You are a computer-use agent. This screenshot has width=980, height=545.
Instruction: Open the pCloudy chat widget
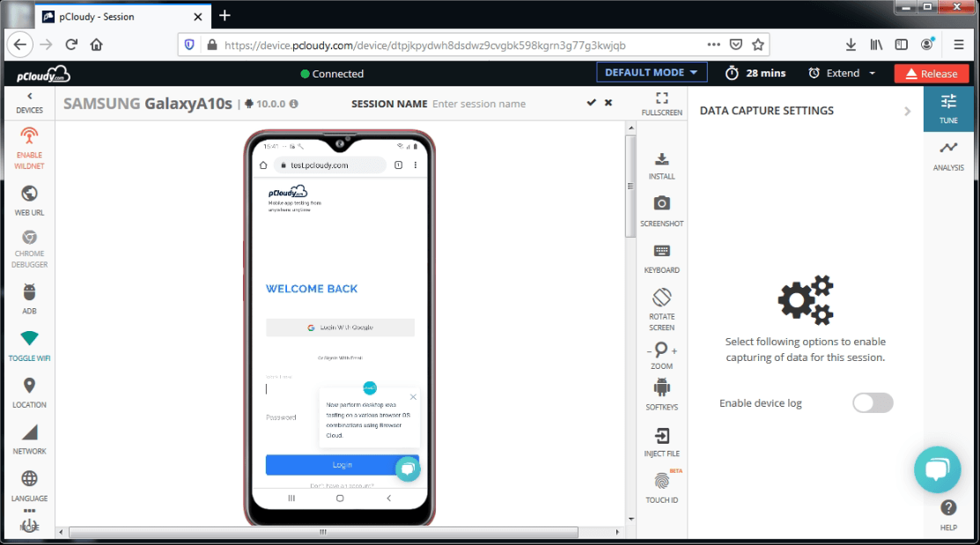pos(937,469)
